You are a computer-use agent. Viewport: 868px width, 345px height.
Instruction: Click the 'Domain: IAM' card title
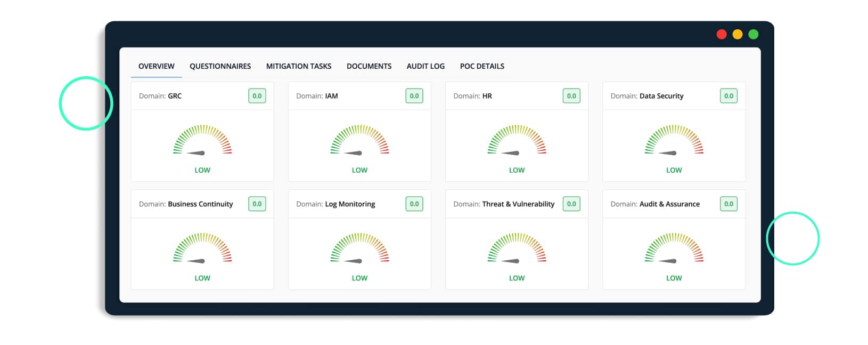(317, 96)
